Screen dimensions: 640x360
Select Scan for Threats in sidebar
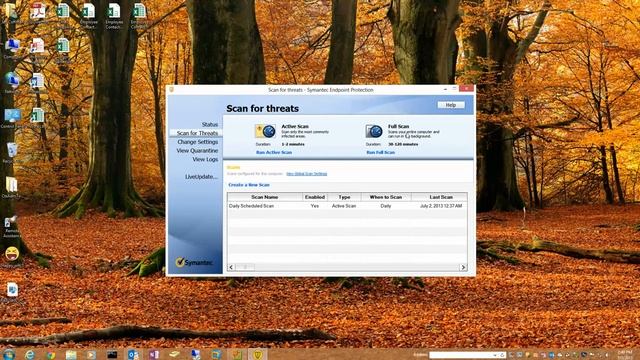coord(197,133)
